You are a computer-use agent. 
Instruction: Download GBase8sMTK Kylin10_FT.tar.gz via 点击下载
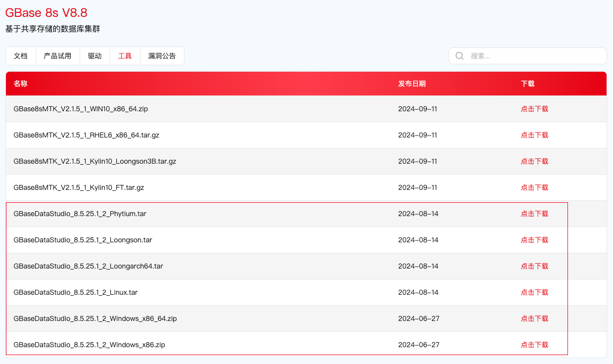[x=534, y=187]
